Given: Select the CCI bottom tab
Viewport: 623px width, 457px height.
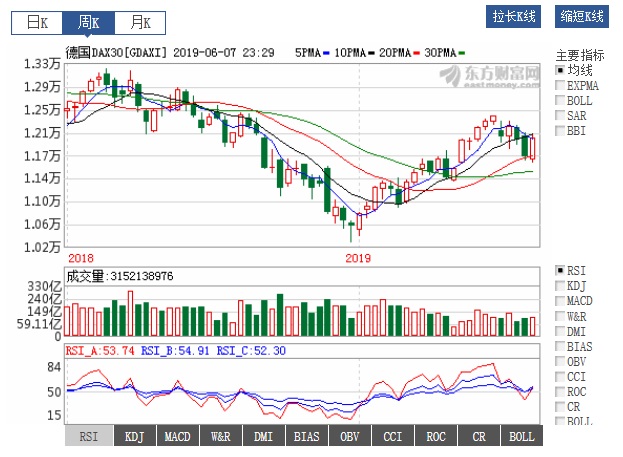Looking at the screenshot, I should [393, 436].
